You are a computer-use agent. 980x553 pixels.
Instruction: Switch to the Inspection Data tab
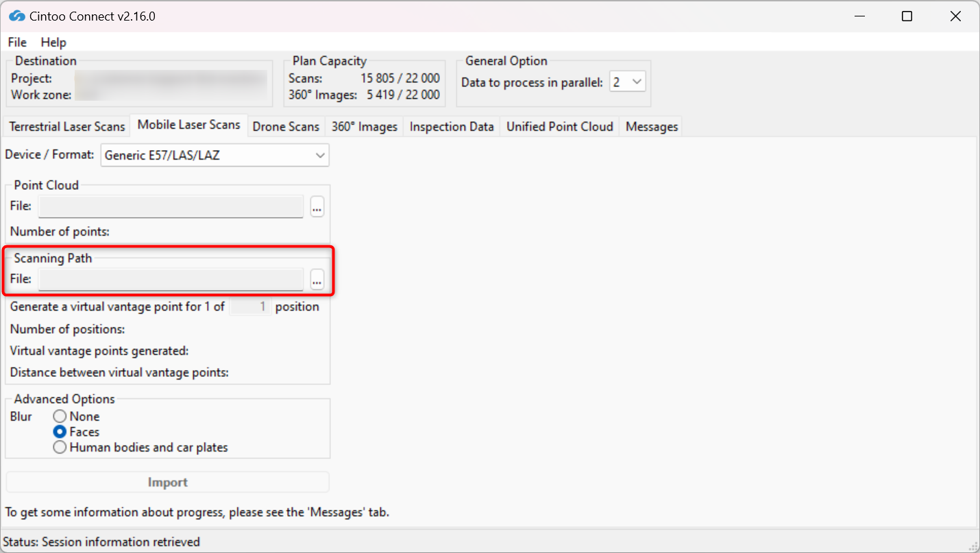point(452,127)
